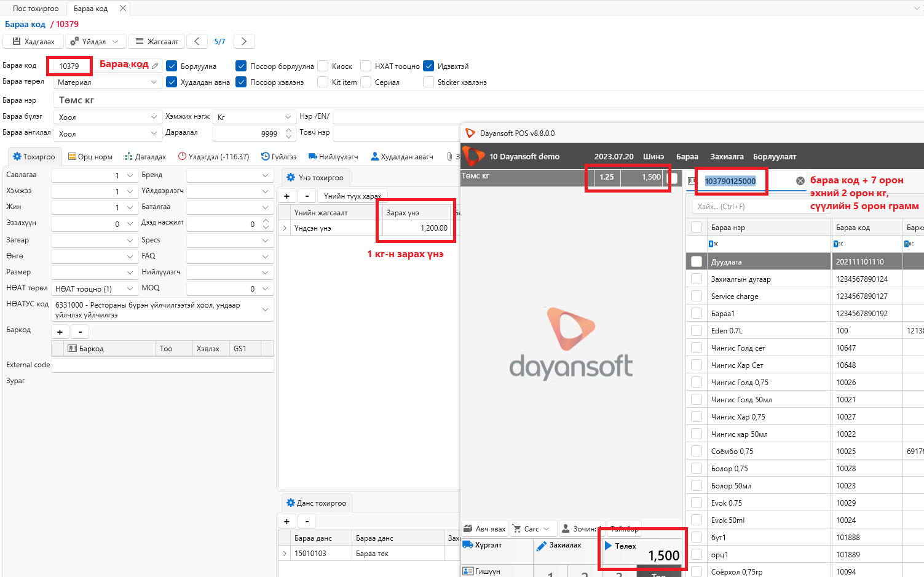Image resolution: width=924 pixels, height=577 pixels.
Task: Click the Хүргэлт delivery button in POS
Action: (x=497, y=551)
